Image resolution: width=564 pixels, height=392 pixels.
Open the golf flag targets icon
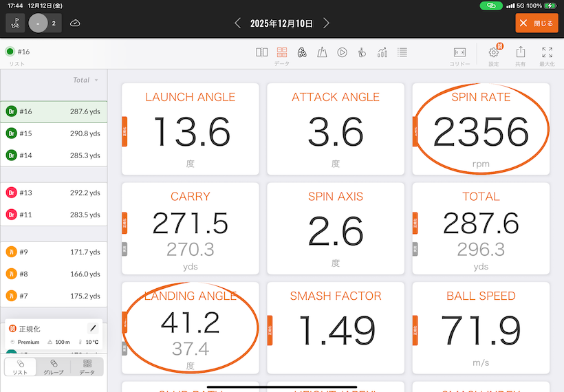15,23
